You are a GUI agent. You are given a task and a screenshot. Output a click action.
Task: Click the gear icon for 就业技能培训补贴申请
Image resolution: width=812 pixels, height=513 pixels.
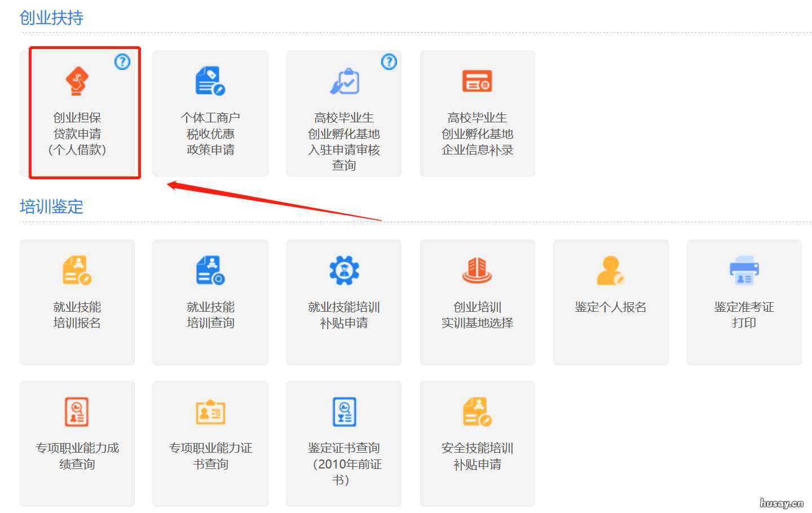point(344,271)
